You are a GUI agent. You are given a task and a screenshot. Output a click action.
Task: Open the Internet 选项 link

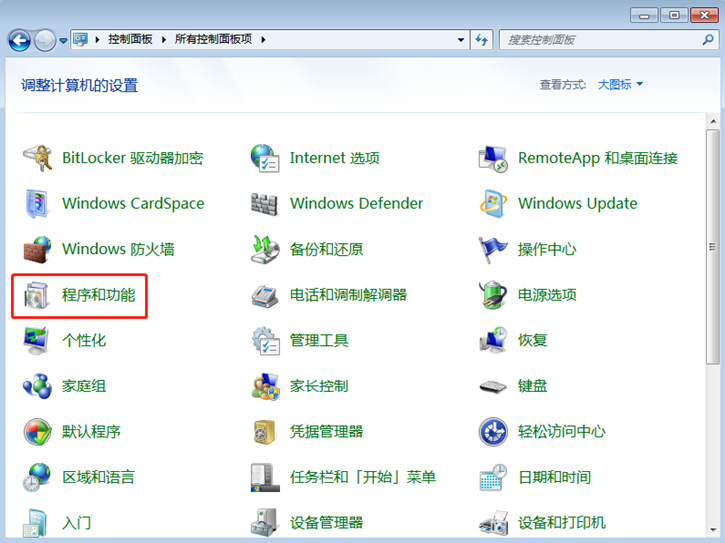click(x=334, y=158)
